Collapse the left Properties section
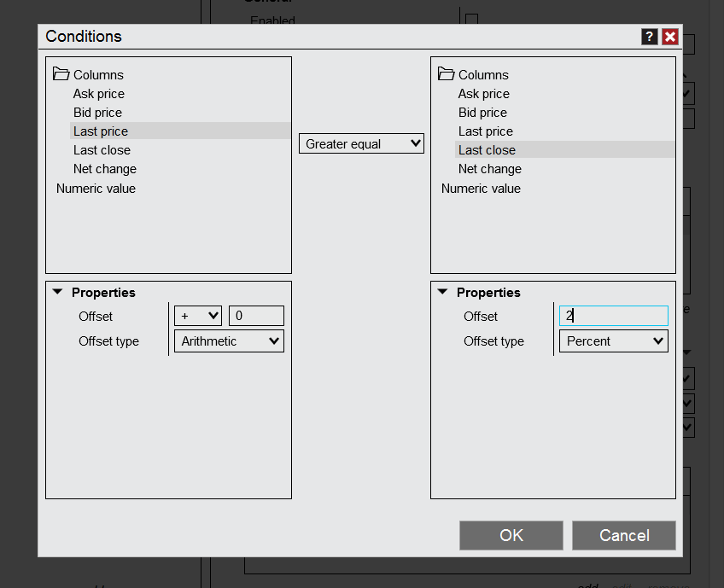This screenshot has width=724, height=588. [x=58, y=292]
